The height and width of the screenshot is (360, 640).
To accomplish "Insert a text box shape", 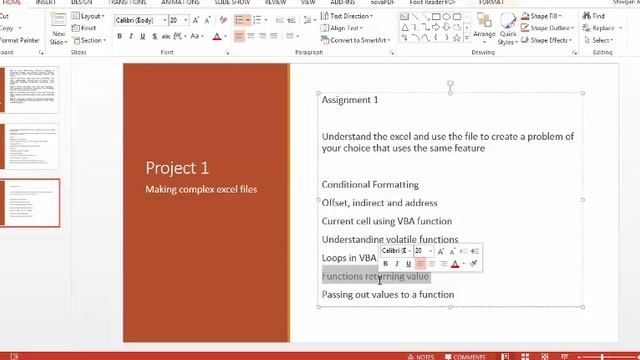I will [x=404, y=17].
